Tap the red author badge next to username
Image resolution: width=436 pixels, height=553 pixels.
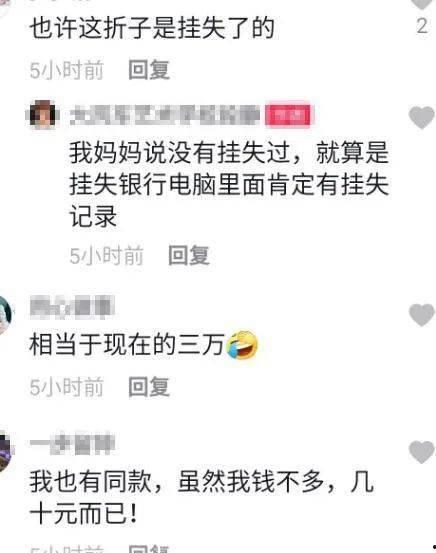click(287, 115)
